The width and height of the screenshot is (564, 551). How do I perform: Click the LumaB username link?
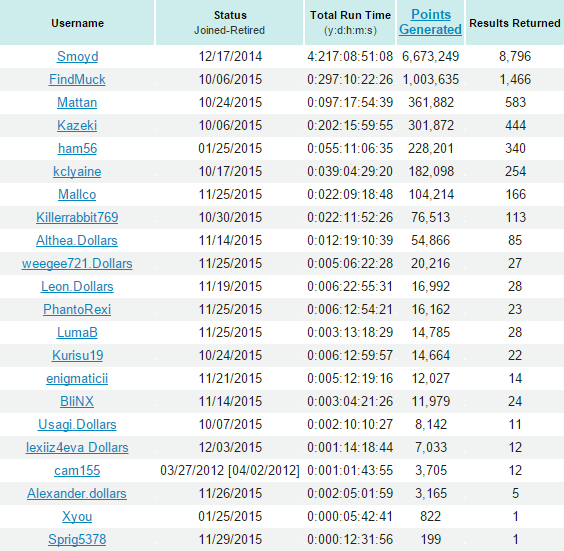(x=77, y=333)
